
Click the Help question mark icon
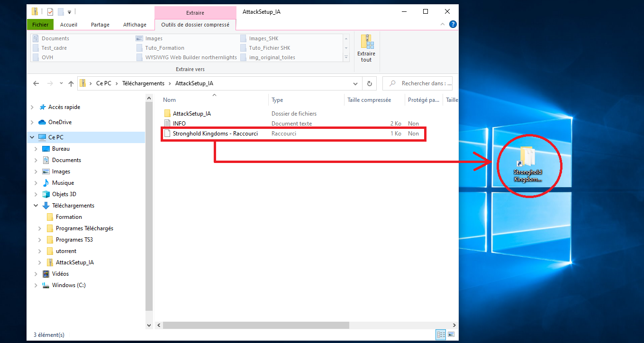453,25
